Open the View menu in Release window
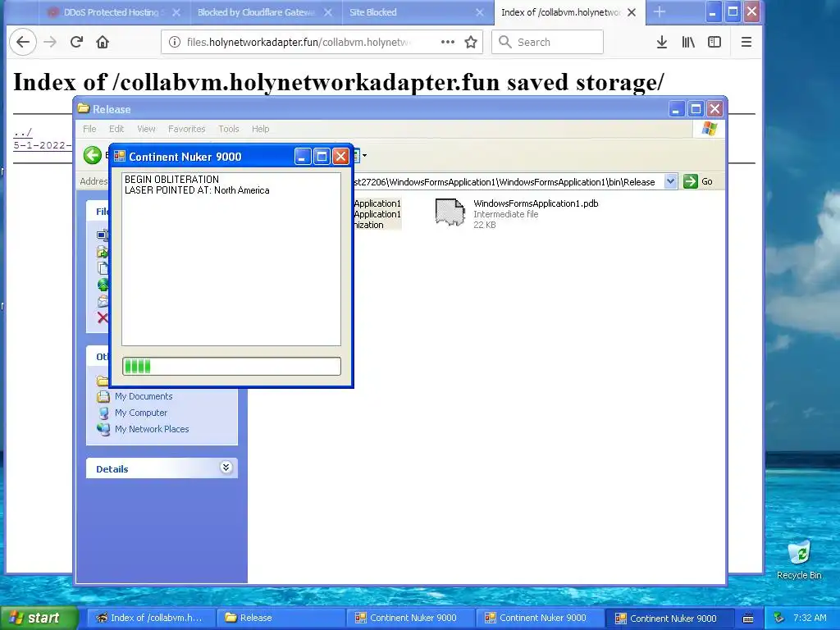This screenshot has height=630, width=840. [x=146, y=129]
